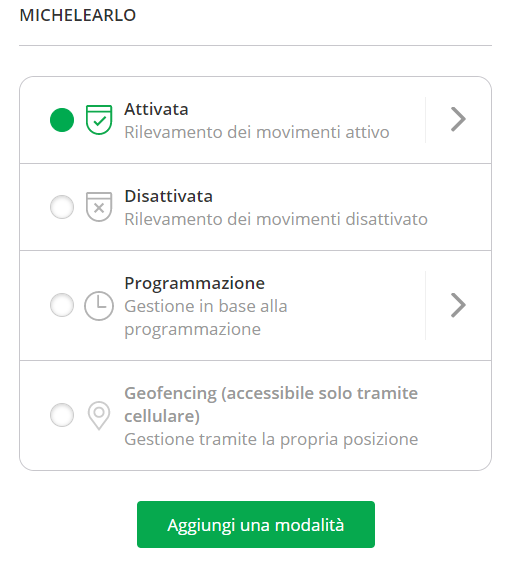The image size is (514, 566).
Task: Click the Aggiungi una modalità button
Action: (x=256, y=524)
